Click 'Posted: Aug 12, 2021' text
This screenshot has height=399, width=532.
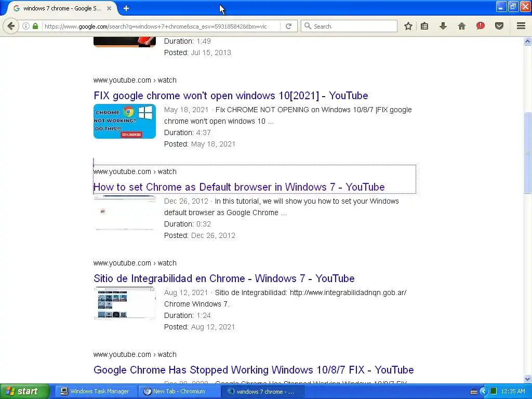coord(199,327)
